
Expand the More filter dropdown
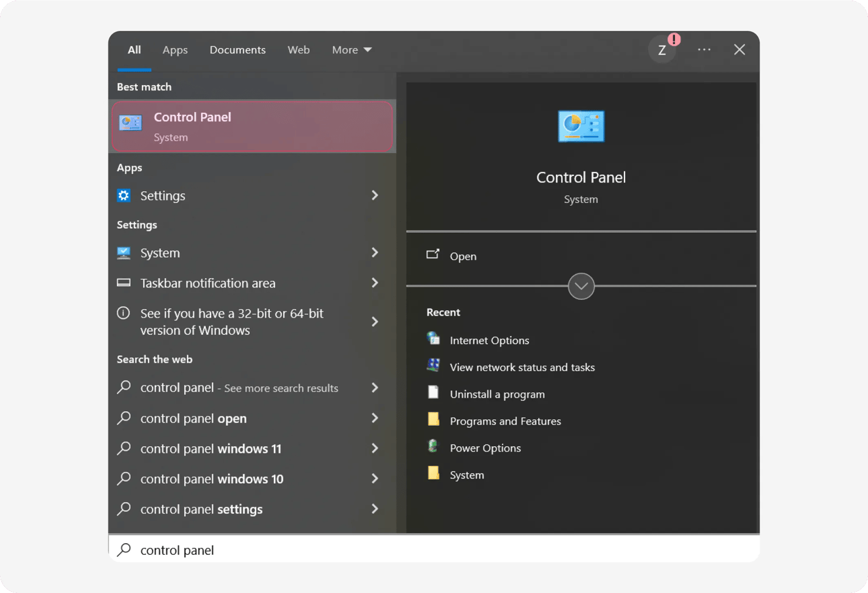click(x=351, y=50)
